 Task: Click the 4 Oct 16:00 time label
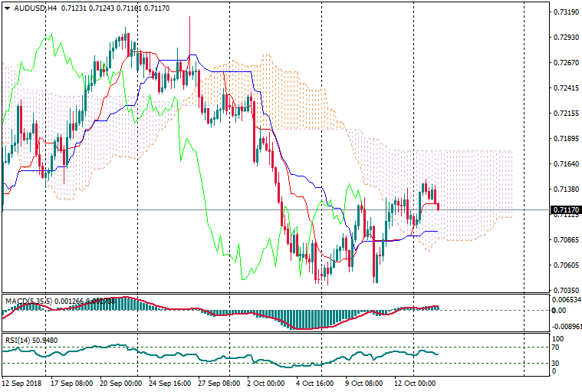(x=314, y=382)
